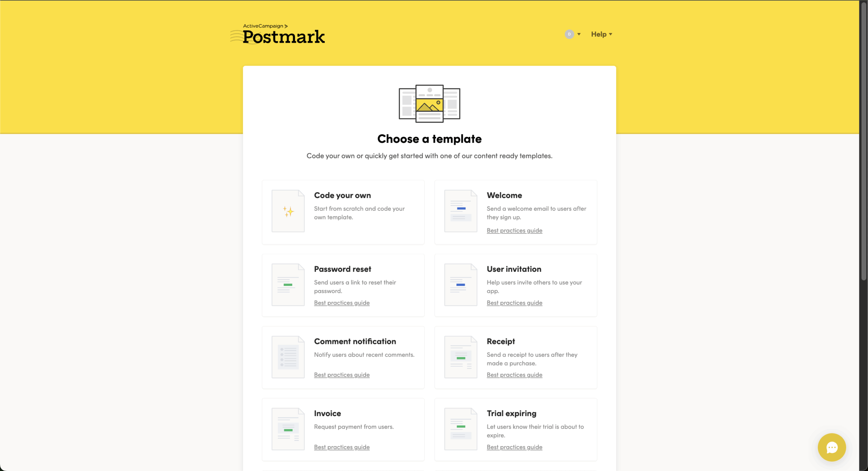Click the ActiveCampaign text above logo
Viewport: 868px width, 471px height.
265,26
